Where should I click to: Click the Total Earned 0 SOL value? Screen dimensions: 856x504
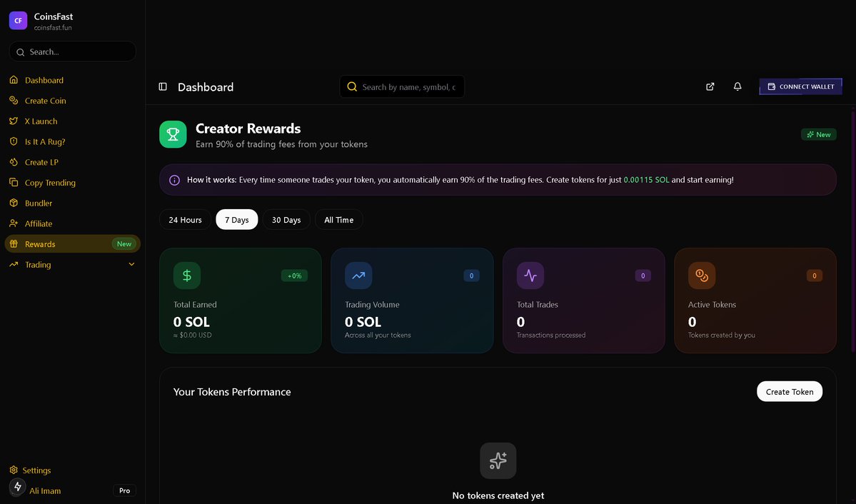point(191,322)
